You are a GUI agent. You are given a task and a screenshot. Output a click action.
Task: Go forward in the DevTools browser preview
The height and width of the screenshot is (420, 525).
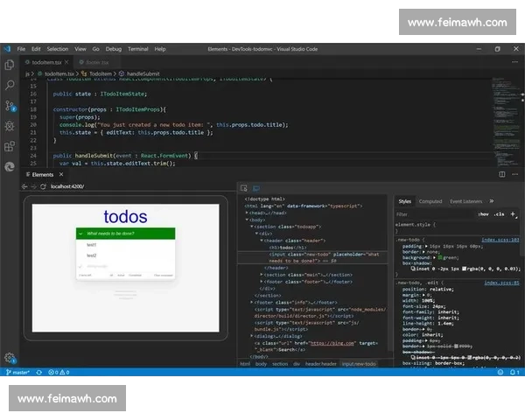(33, 186)
